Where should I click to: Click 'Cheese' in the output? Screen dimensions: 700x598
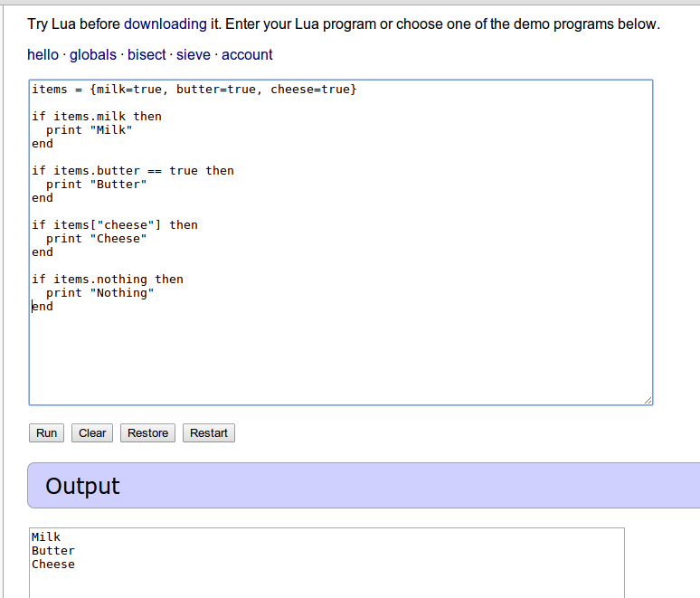pos(53,564)
